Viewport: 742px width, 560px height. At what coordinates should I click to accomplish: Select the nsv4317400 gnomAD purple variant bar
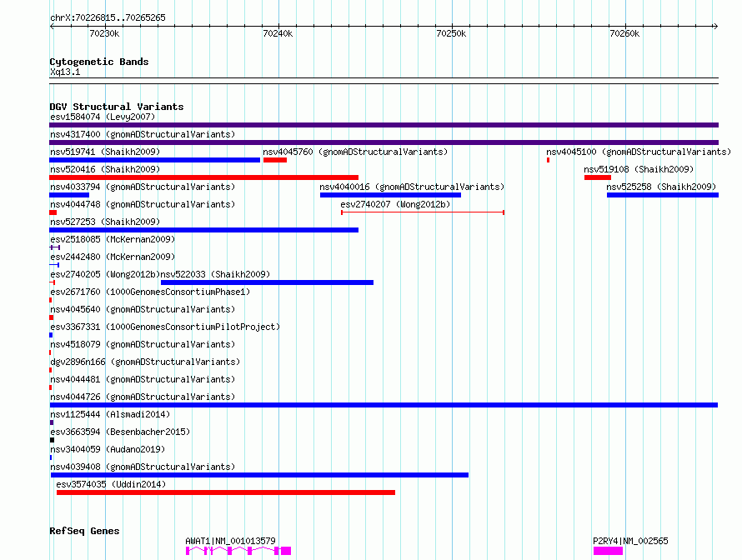click(x=384, y=142)
